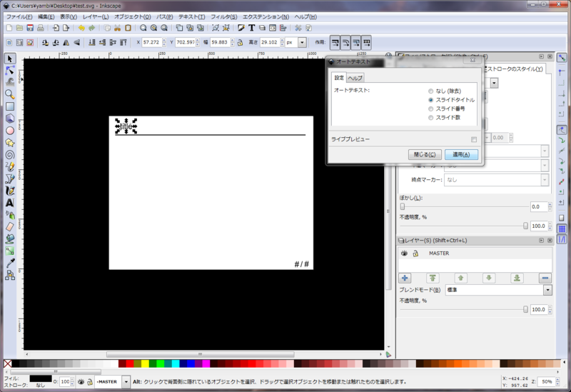Select the Pencil freehand tool
Screen dimensions: 571x392
[10, 166]
